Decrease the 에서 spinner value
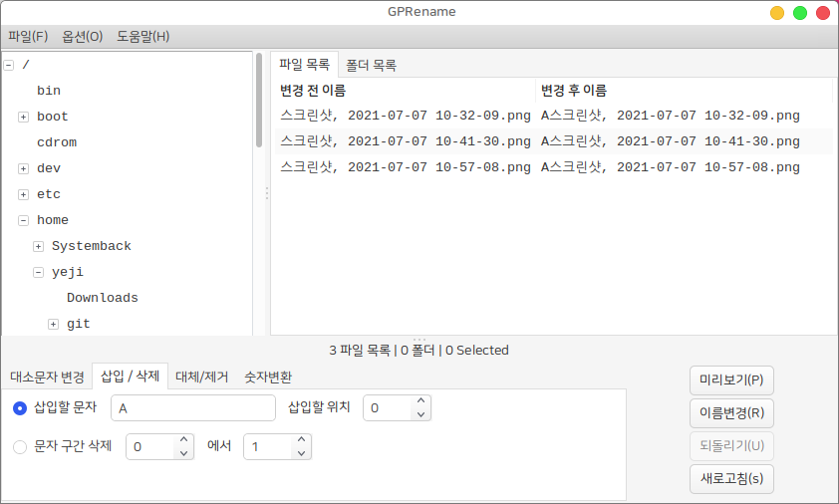Viewport: 839px width, 504px height. [x=301, y=454]
